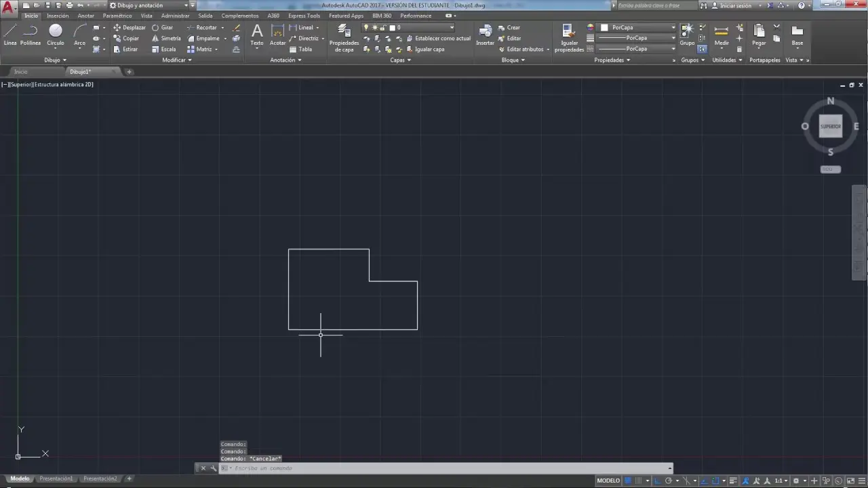Switch to the Presentación1 layout tab
Image resolution: width=868 pixels, height=488 pixels.
coord(56,479)
